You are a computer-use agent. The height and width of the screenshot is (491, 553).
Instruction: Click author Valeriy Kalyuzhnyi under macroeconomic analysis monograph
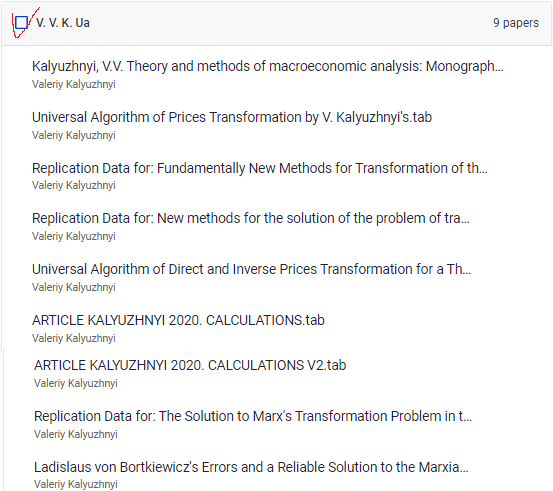[74, 84]
